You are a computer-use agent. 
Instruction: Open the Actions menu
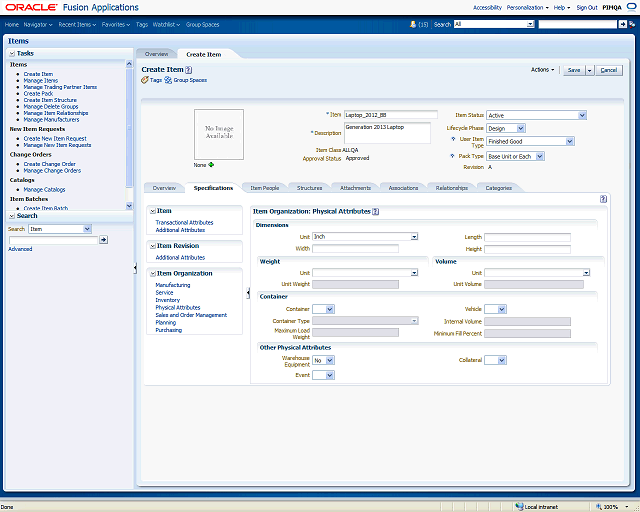pyautogui.click(x=542, y=70)
